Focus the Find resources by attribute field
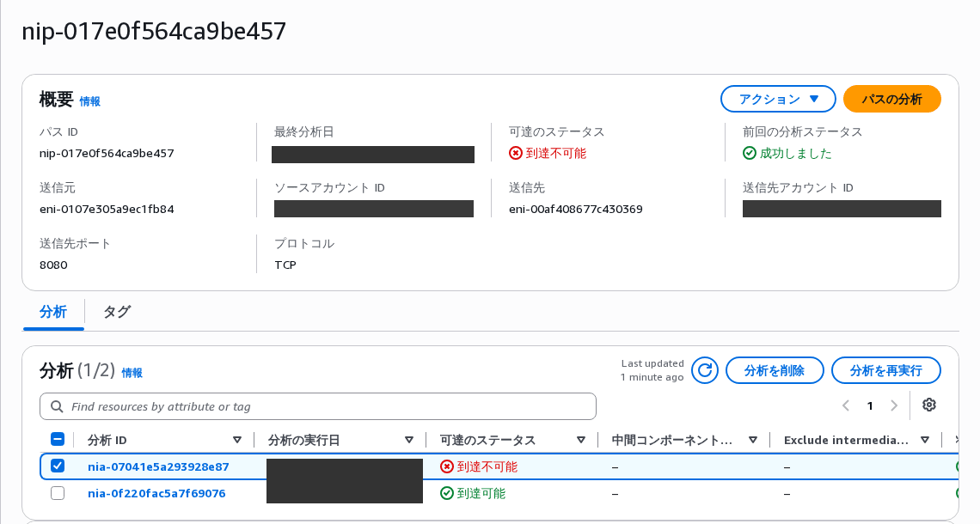This screenshot has height=524, width=980. (x=318, y=406)
